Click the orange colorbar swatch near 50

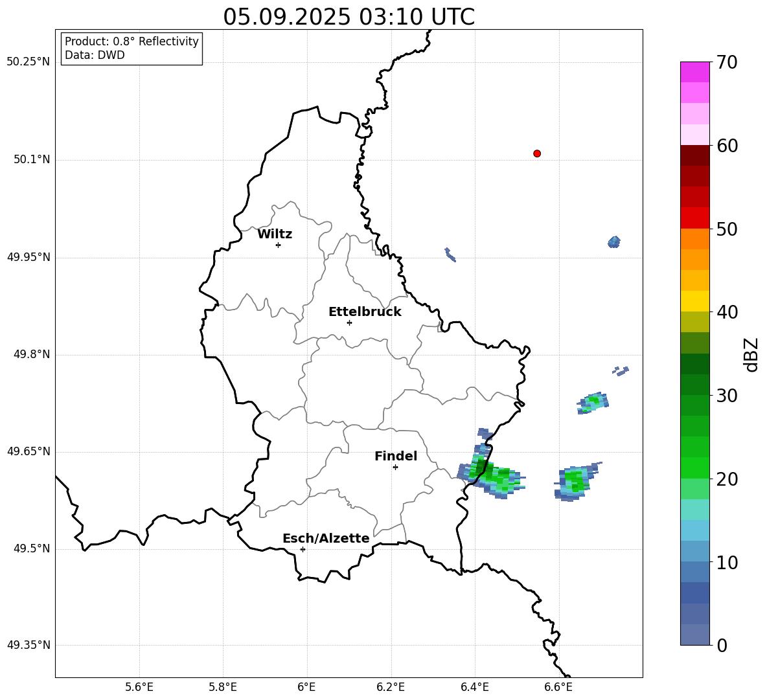point(694,239)
